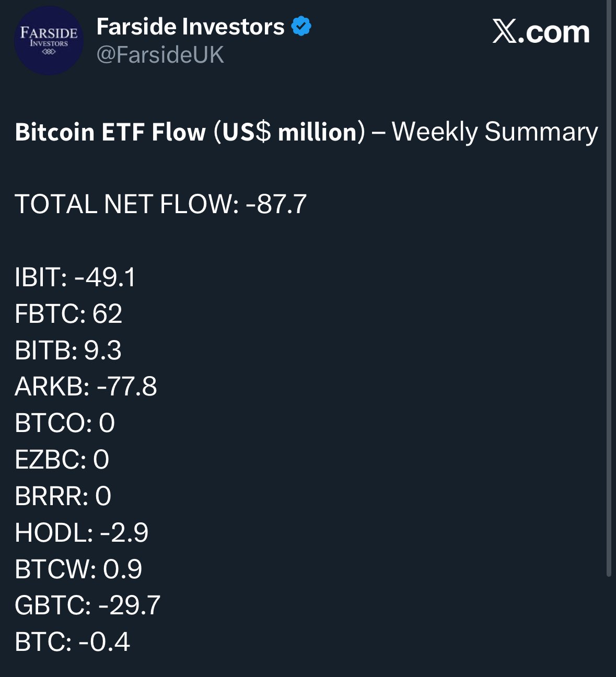Click the X.com logo watermark
The image size is (616, 677).
point(541,32)
